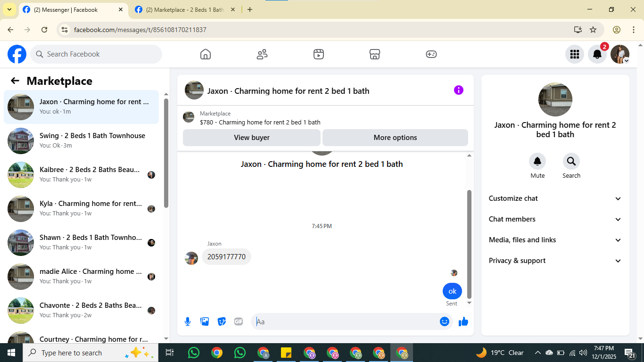Mute the chat with bell icon

pos(537,162)
